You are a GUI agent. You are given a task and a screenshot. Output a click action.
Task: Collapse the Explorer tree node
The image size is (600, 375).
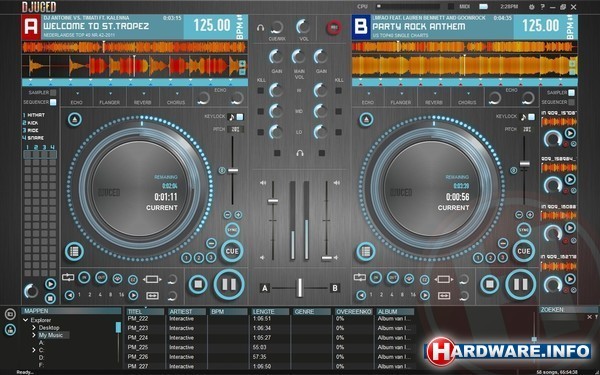(x=26, y=320)
